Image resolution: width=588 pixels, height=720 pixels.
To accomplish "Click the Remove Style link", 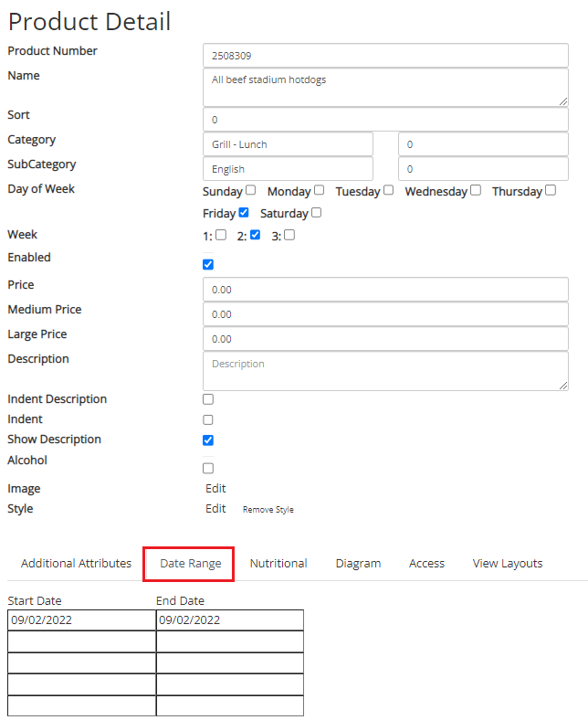I will [x=268, y=509].
